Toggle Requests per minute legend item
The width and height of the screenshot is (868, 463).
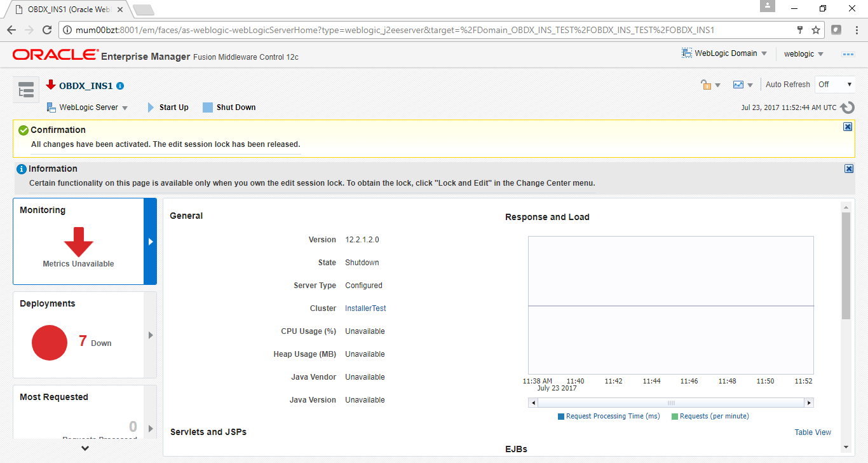point(710,417)
